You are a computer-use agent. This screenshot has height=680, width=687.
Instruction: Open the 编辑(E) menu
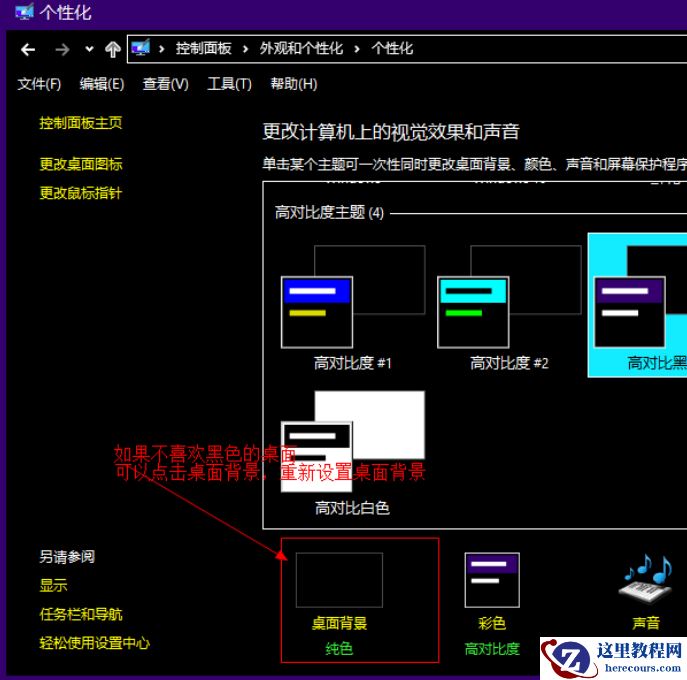102,84
